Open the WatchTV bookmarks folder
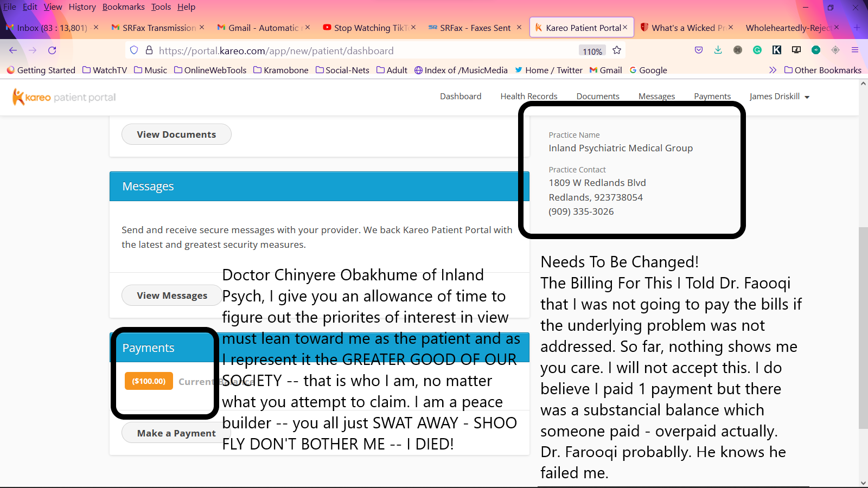Image resolution: width=868 pixels, height=488 pixels. pyautogui.click(x=105, y=70)
